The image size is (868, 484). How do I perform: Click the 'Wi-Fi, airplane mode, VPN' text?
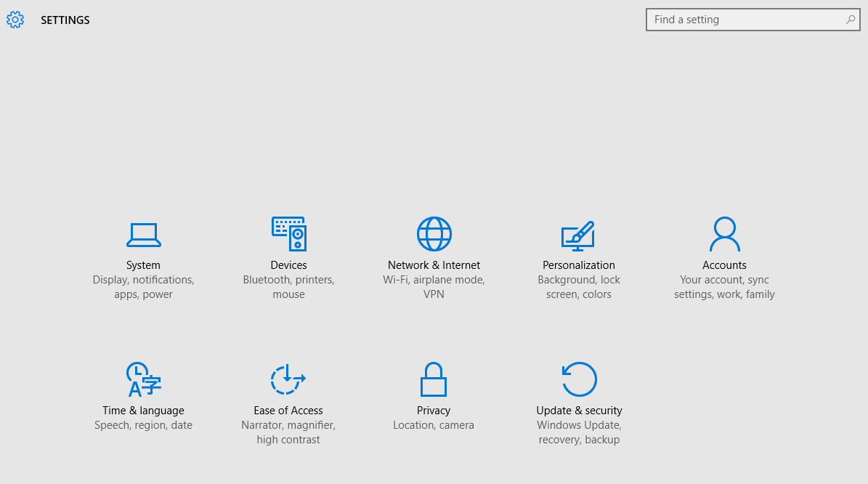(x=434, y=286)
